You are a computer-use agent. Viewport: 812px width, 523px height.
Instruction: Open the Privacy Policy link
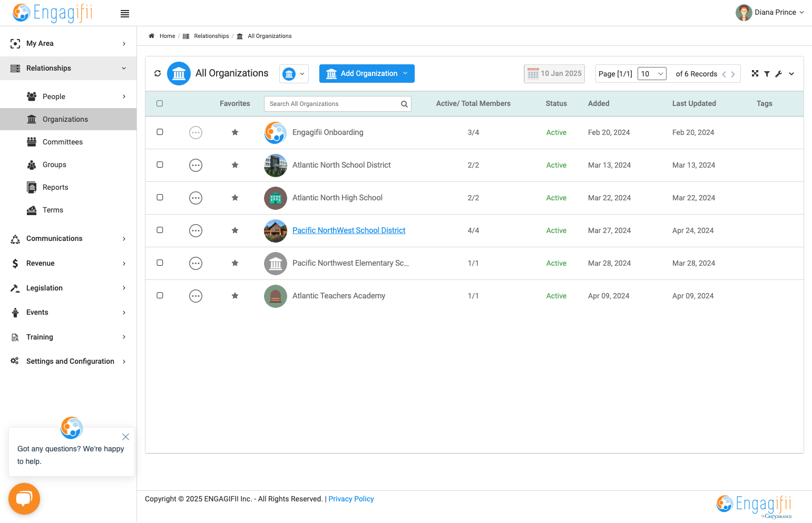click(x=351, y=499)
